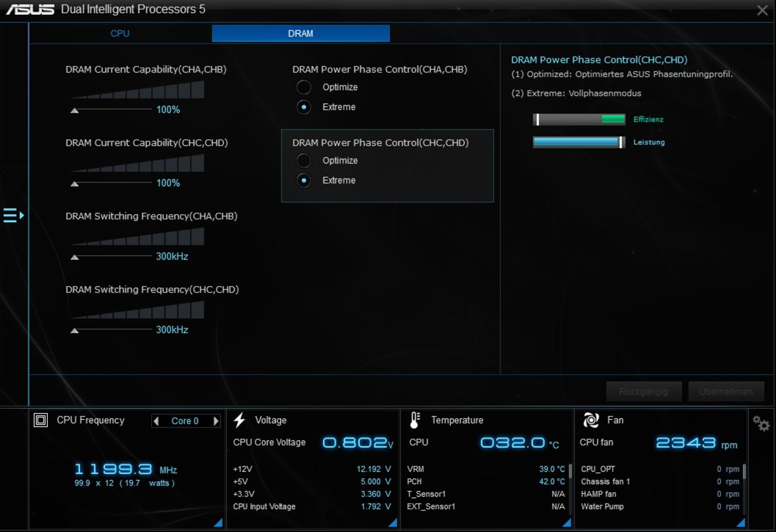
Task: Click the +12V voltage row
Action: pyautogui.click(x=312, y=469)
